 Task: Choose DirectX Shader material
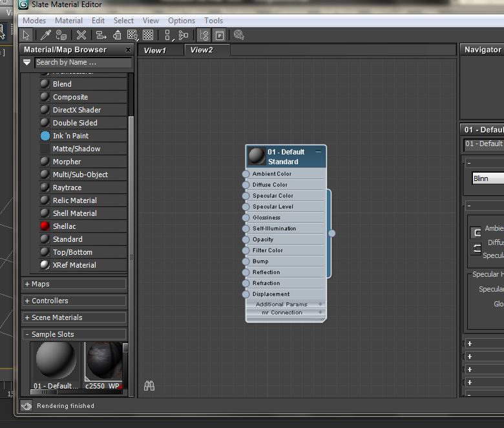click(x=83, y=110)
